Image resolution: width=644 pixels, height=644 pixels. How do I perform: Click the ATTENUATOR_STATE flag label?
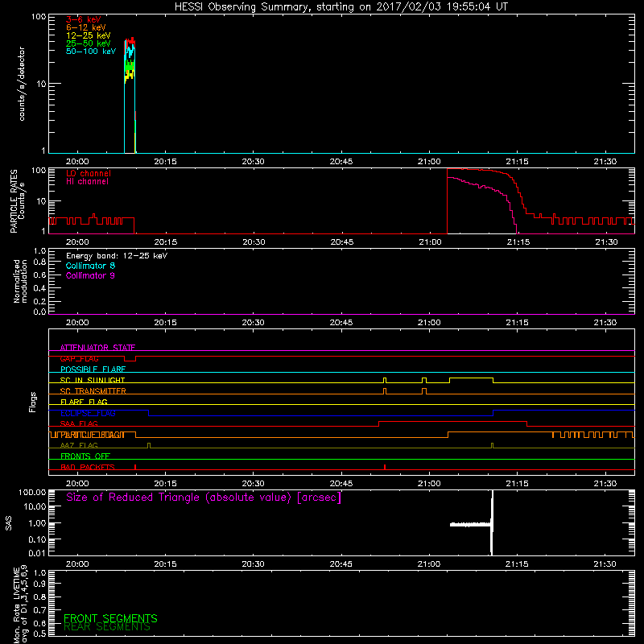click(97, 348)
